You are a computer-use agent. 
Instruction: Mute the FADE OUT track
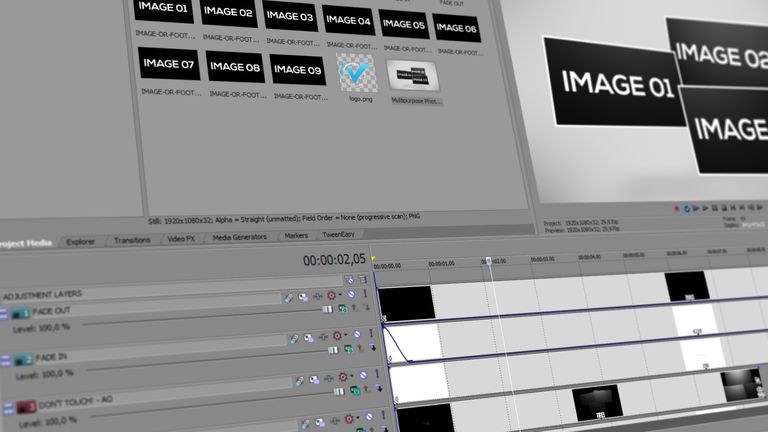click(x=351, y=294)
